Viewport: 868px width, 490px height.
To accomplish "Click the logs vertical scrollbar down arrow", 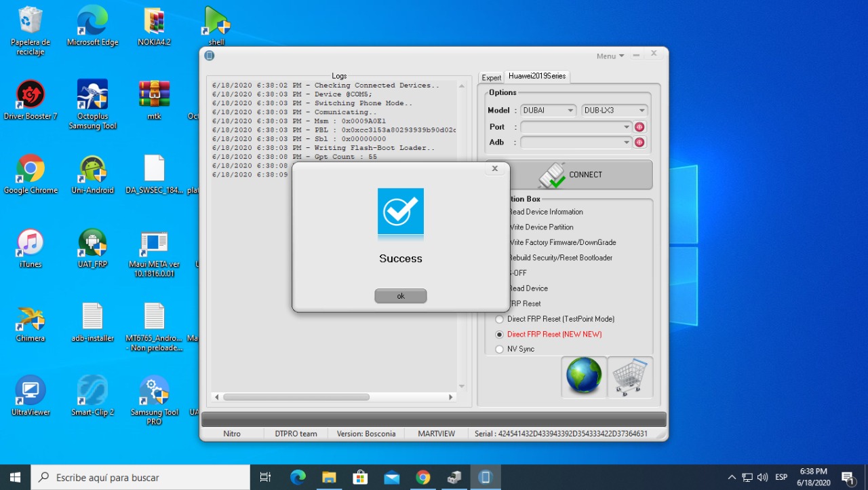I will pyautogui.click(x=462, y=386).
